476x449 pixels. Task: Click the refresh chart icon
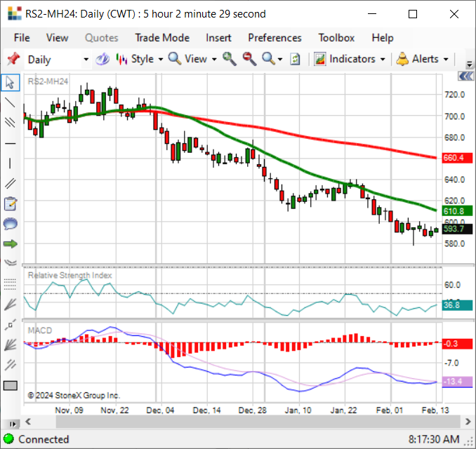coord(295,59)
